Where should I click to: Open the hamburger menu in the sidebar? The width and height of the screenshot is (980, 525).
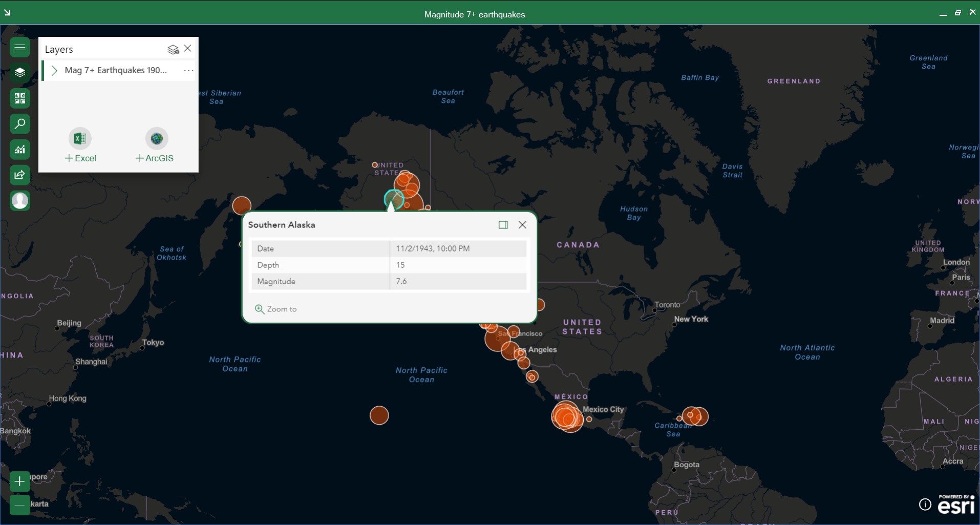(20, 47)
